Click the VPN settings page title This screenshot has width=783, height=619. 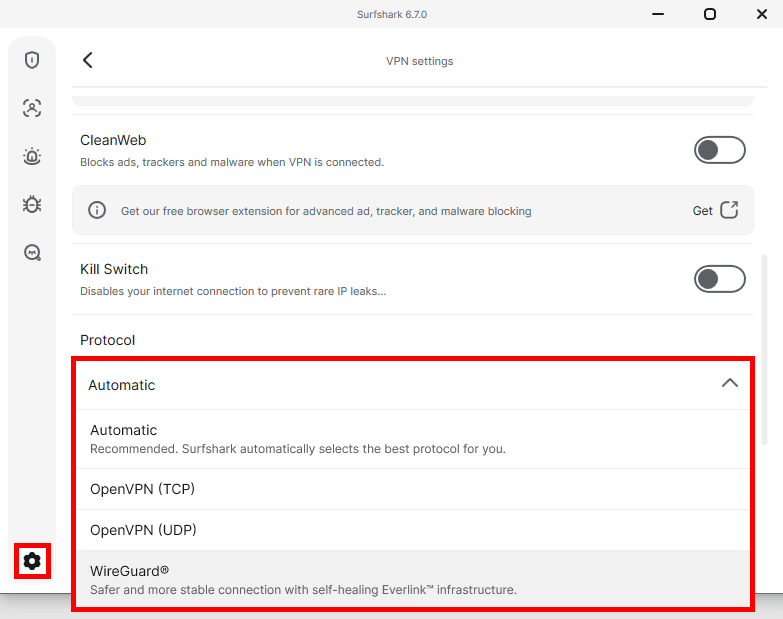[419, 61]
